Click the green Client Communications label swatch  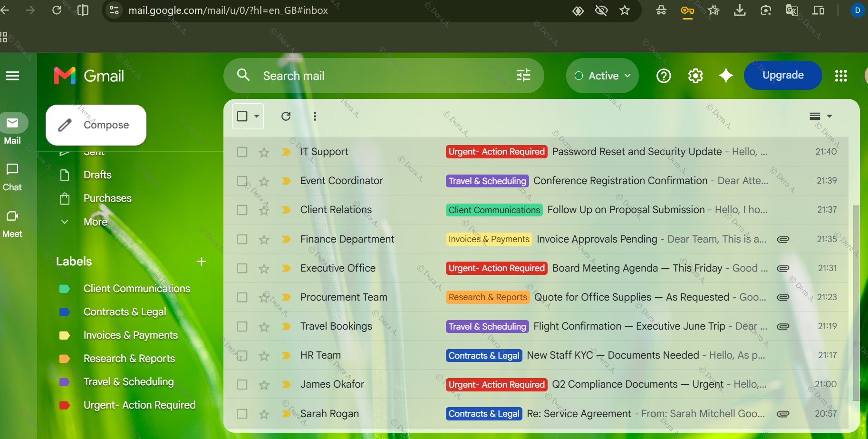[x=65, y=289]
